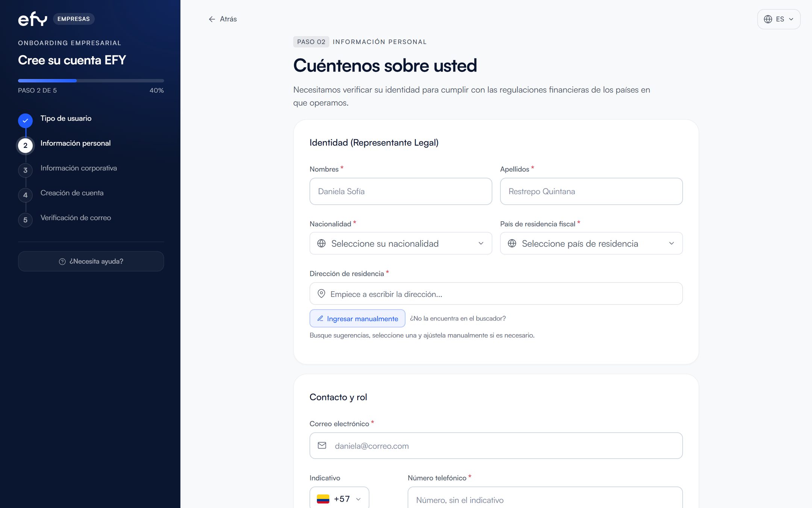812x508 pixels.
Task: Focus the Nombres input field
Action: [401, 191]
